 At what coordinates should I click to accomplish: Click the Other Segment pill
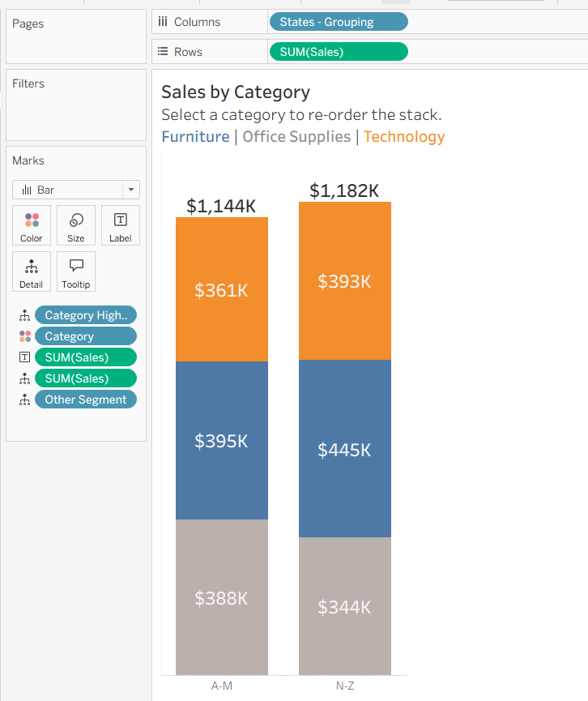pyautogui.click(x=85, y=400)
